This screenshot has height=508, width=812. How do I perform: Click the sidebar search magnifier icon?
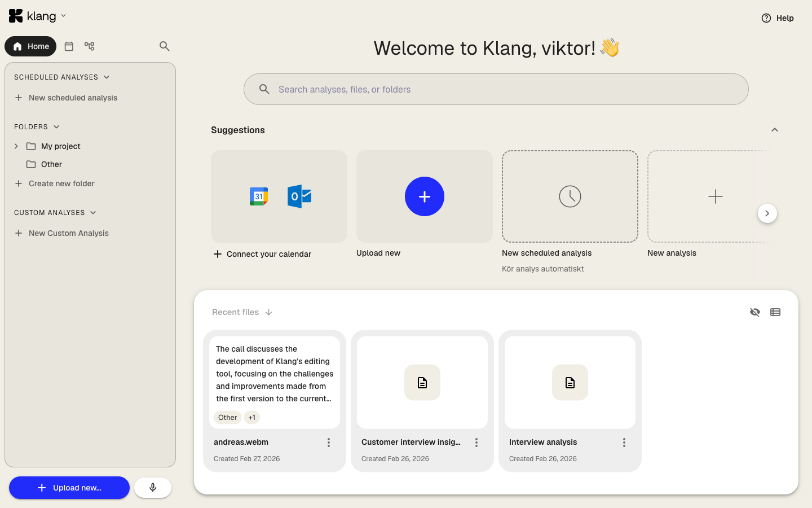pos(164,46)
